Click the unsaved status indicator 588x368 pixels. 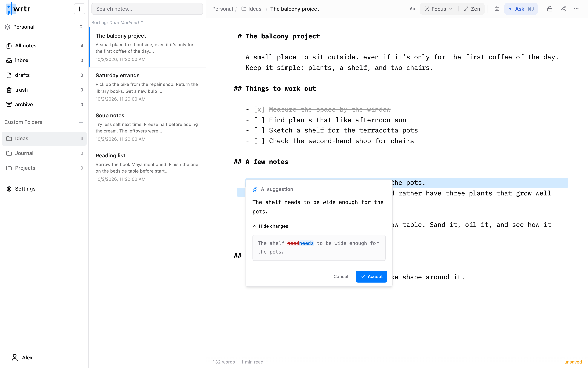(x=573, y=362)
